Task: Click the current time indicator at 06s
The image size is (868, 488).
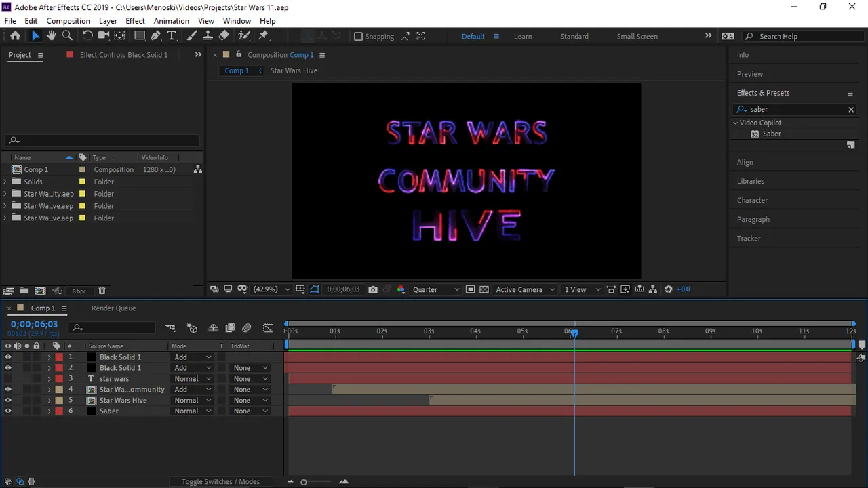Action: coord(574,333)
